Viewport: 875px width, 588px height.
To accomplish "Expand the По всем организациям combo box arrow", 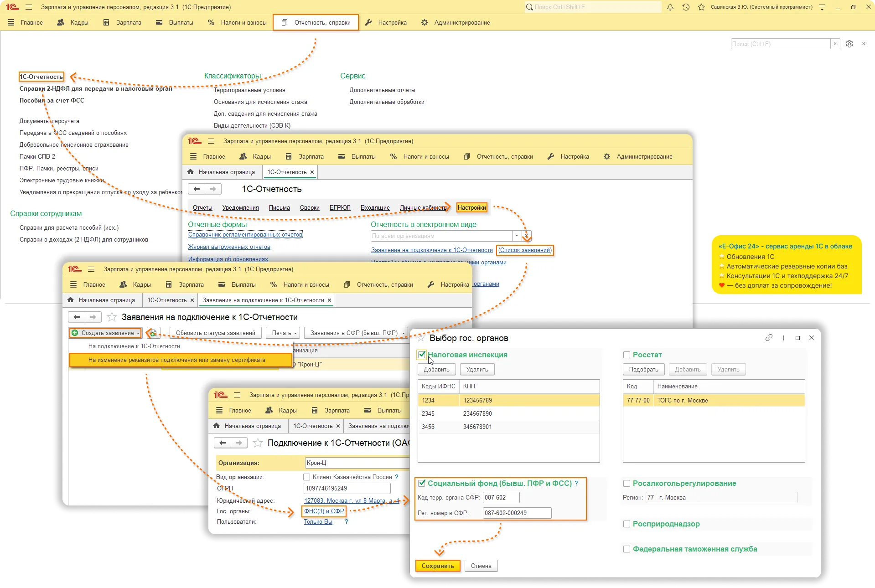I will coord(517,236).
